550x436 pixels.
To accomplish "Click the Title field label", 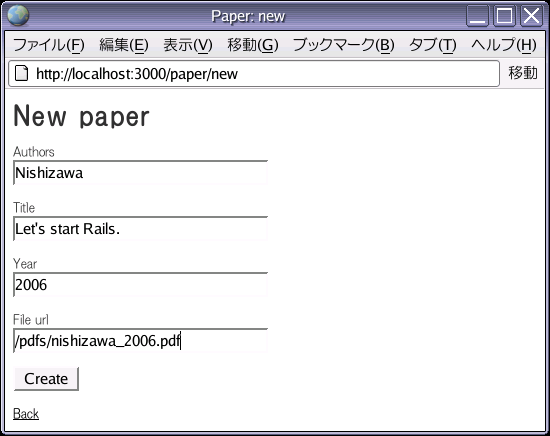I will pyautogui.click(x=24, y=208).
